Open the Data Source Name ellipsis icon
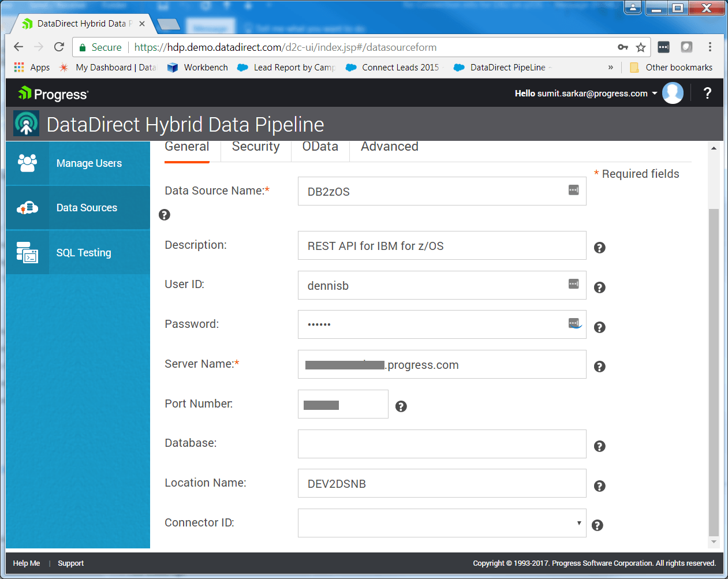The width and height of the screenshot is (728, 579). pyautogui.click(x=573, y=190)
